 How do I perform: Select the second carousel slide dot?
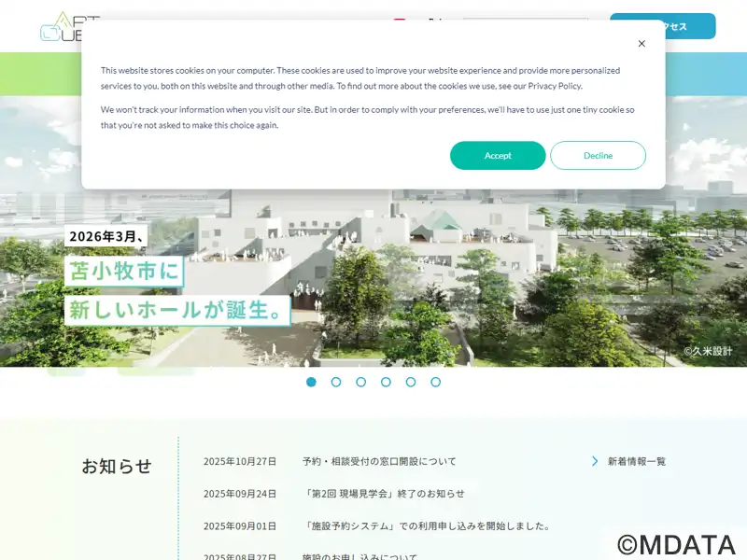(336, 382)
